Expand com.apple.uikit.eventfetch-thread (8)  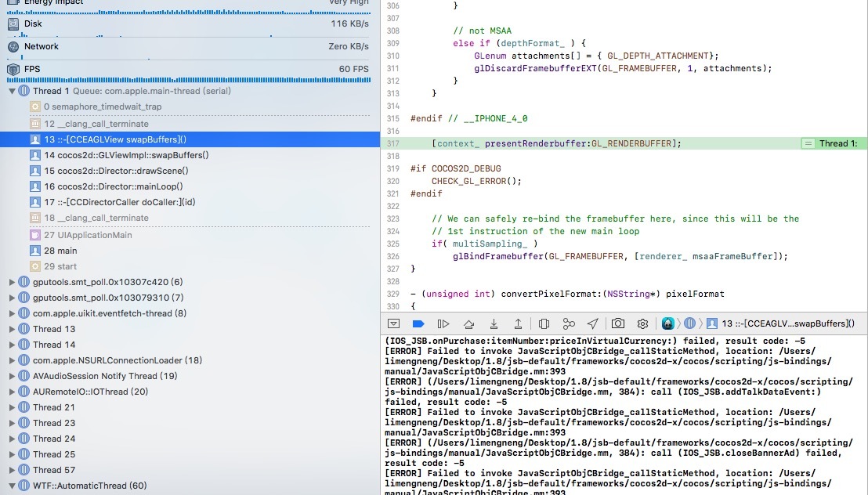(12, 313)
